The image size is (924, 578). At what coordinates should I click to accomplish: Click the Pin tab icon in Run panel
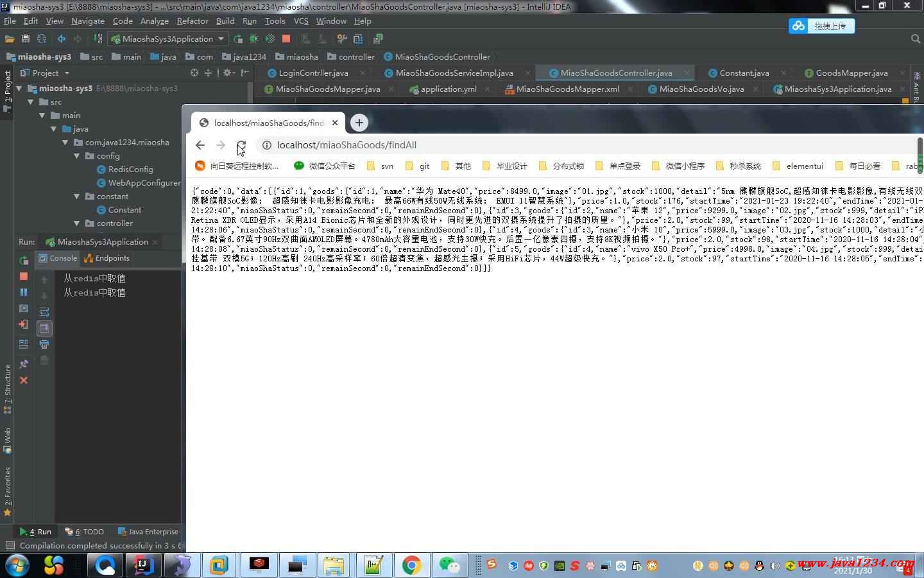tap(24, 364)
